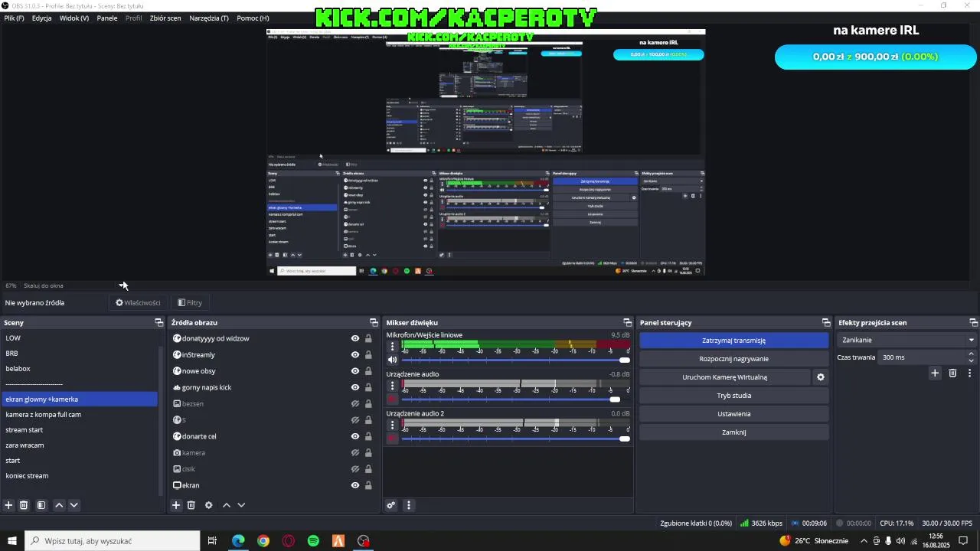Open Urządzenie audio 2 options dots

tap(393, 425)
